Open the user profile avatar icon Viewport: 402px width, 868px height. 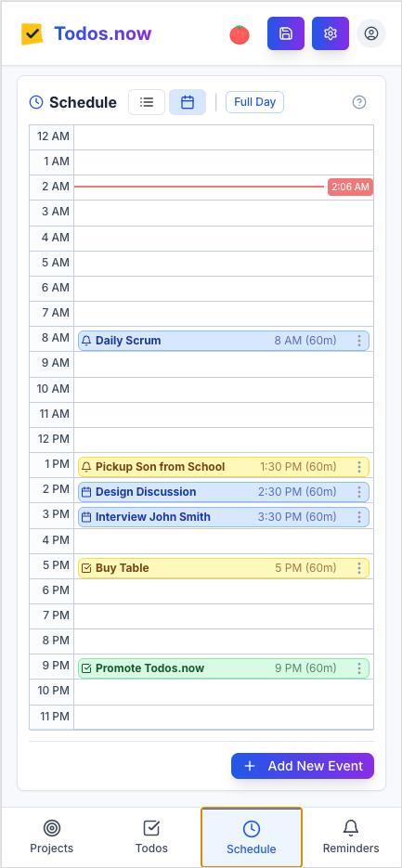pyautogui.click(x=371, y=33)
